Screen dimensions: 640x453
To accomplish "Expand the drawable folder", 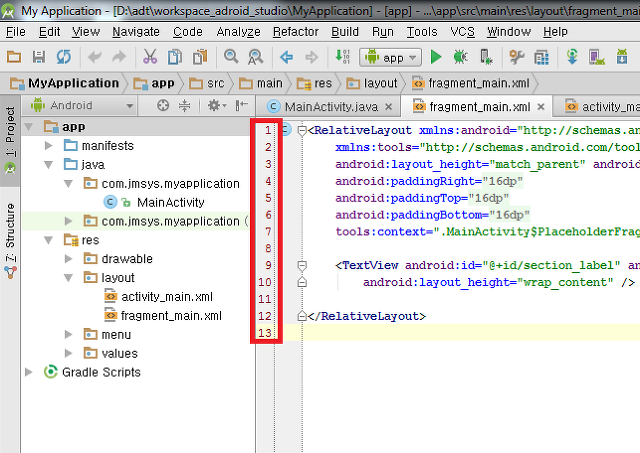I will coord(69,259).
